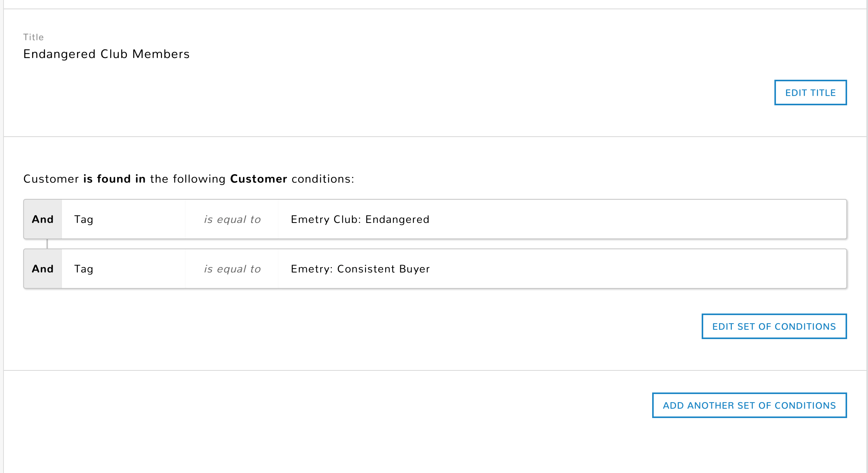Open Edit Set of Conditions
This screenshot has width=868, height=473.
pyautogui.click(x=774, y=326)
